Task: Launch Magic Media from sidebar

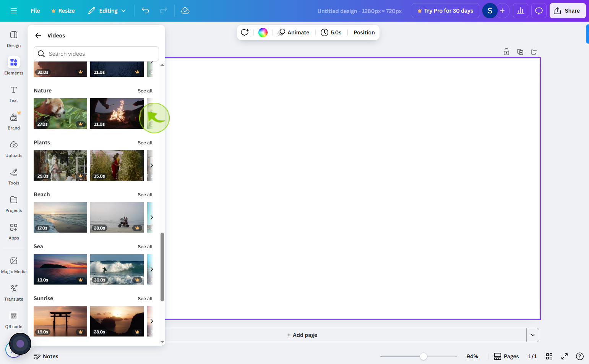Action: click(x=14, y=265)
